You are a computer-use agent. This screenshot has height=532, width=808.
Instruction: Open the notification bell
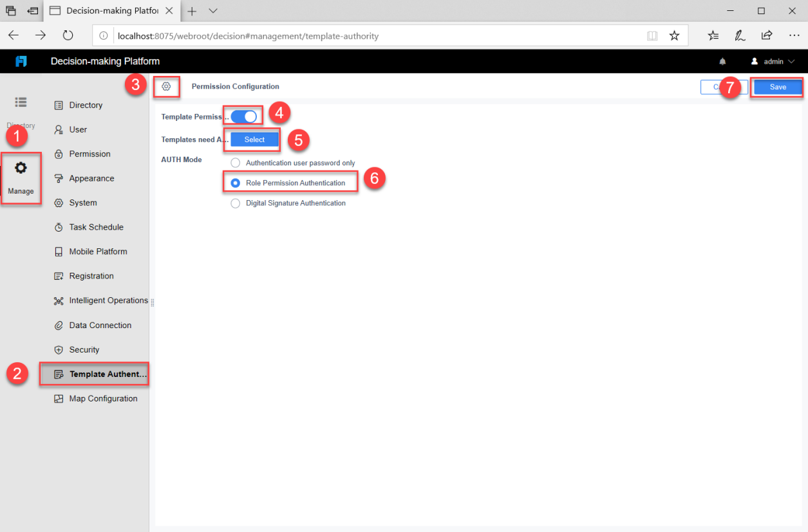[722, 61]
